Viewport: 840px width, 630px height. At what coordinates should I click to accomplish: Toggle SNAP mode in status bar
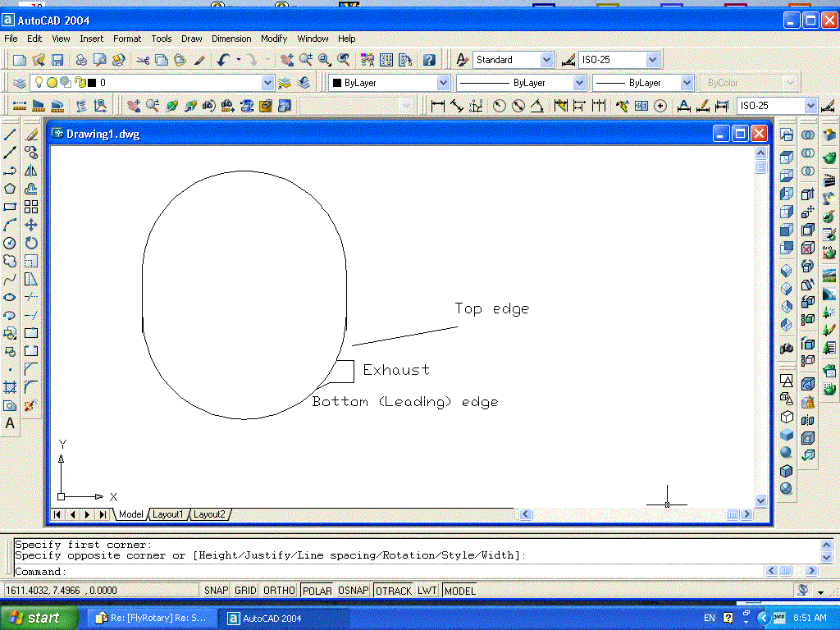tap(217, 591)
